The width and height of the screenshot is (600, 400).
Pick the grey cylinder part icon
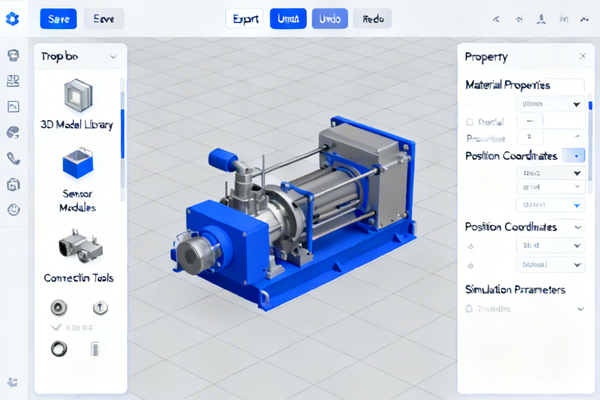click(x=95, y=349)
